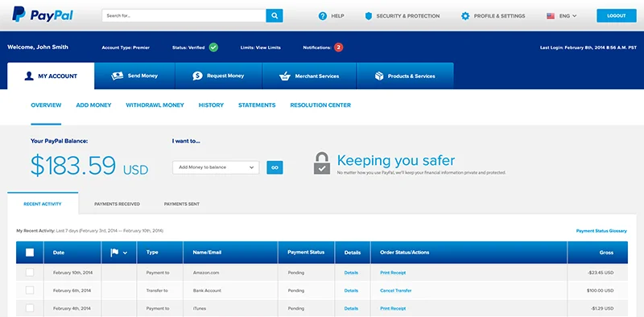Switch to Payments Sent tab

pyautogui.click(x=182, y=204)
